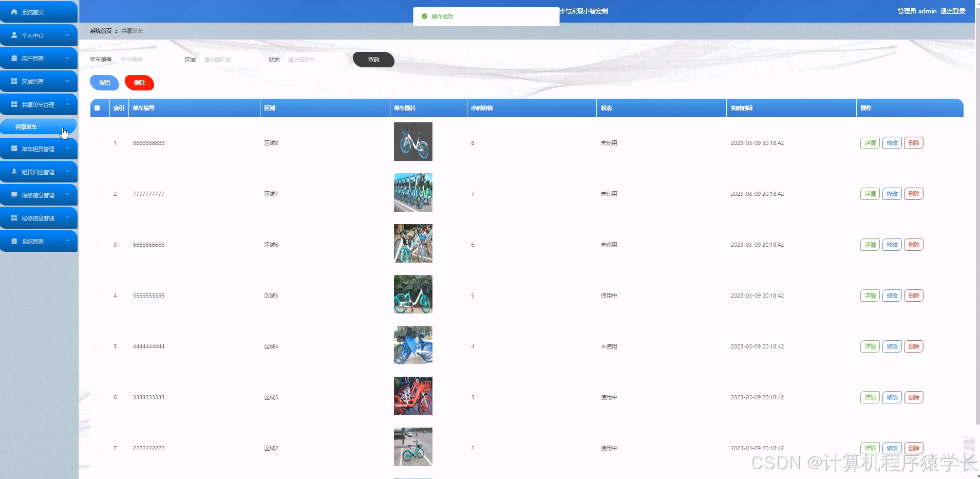The image size is (980, 479).
Task: Click the green success check icon in notification
Action: 424,16
